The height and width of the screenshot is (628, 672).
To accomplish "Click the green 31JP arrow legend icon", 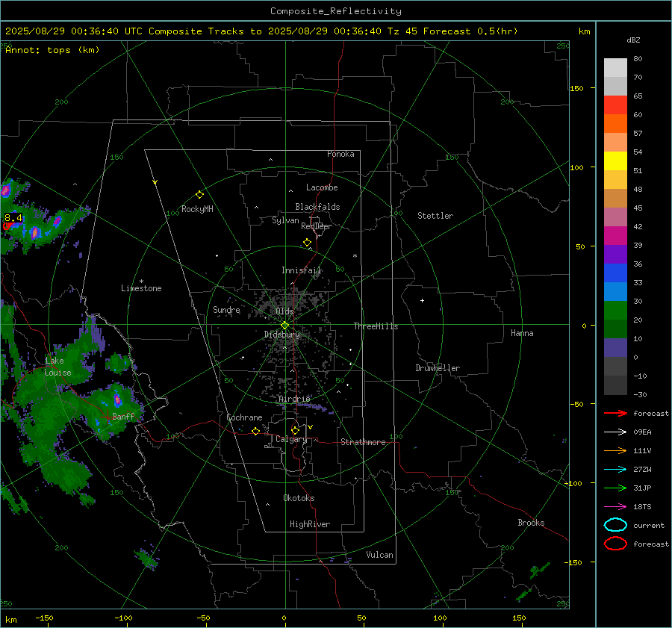I will click(615, 488).
